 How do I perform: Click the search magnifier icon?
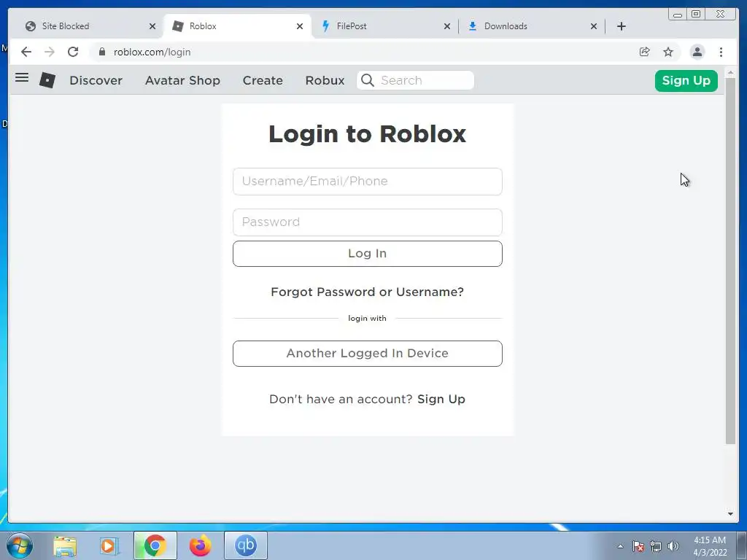pos(368,80)
